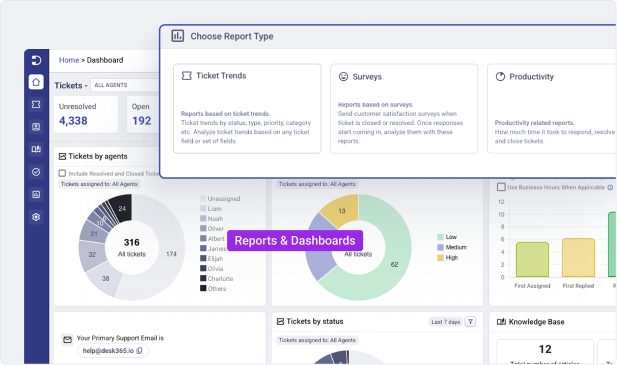Click the info icon beside Use Business Hours

(610, 188)
